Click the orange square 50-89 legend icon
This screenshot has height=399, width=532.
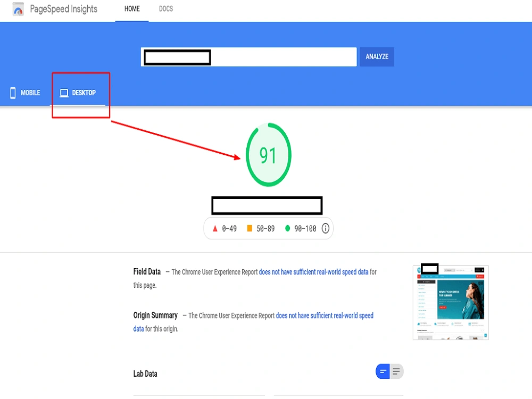click(x=250, y=228)
